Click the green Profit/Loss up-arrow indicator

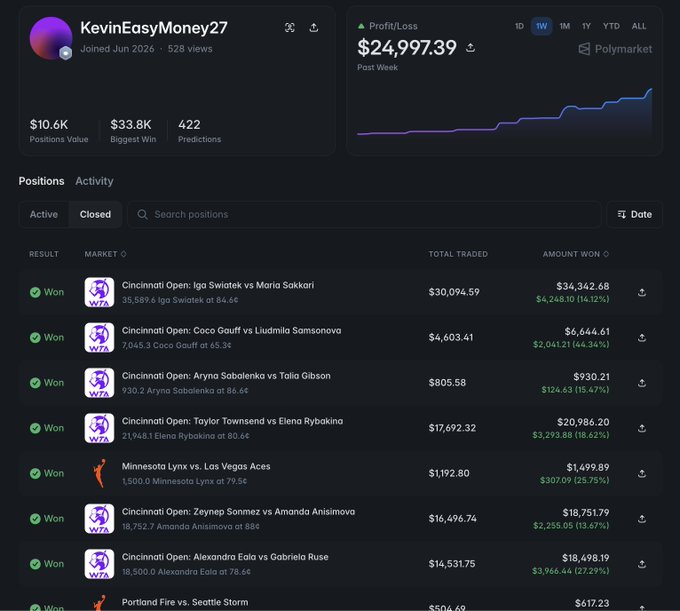point(361,26)
